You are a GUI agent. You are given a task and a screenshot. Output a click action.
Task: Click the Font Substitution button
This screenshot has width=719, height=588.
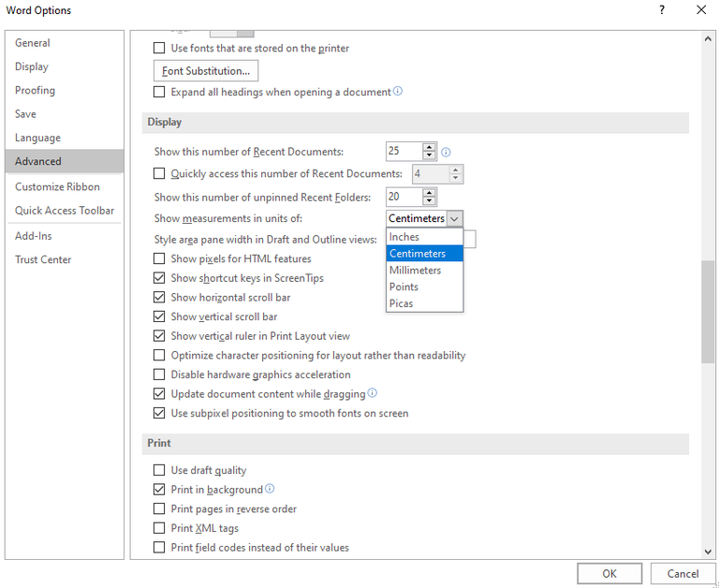[x=205, y=71]
